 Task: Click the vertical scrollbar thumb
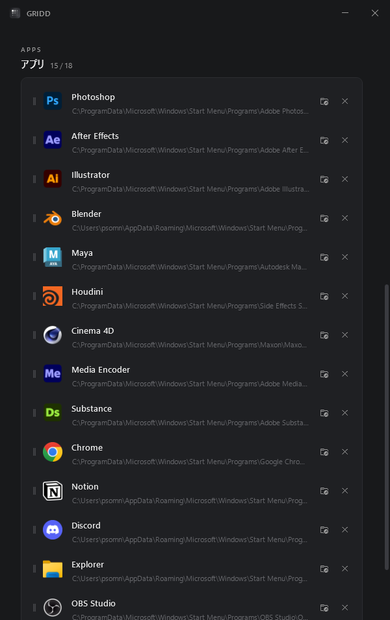(x=386, y=427)
